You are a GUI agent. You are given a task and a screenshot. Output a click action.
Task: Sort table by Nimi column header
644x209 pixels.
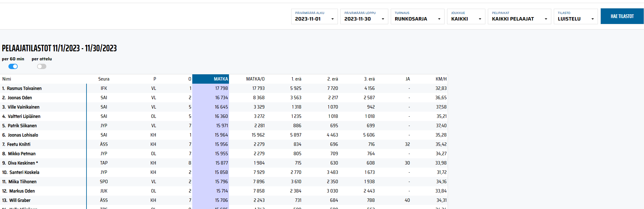[7, 79]
